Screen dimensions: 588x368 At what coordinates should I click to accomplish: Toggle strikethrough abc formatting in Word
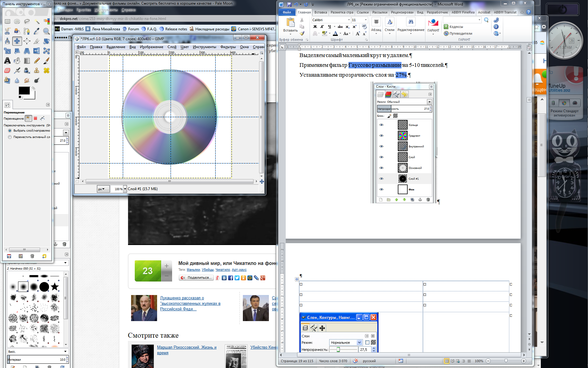340,27
